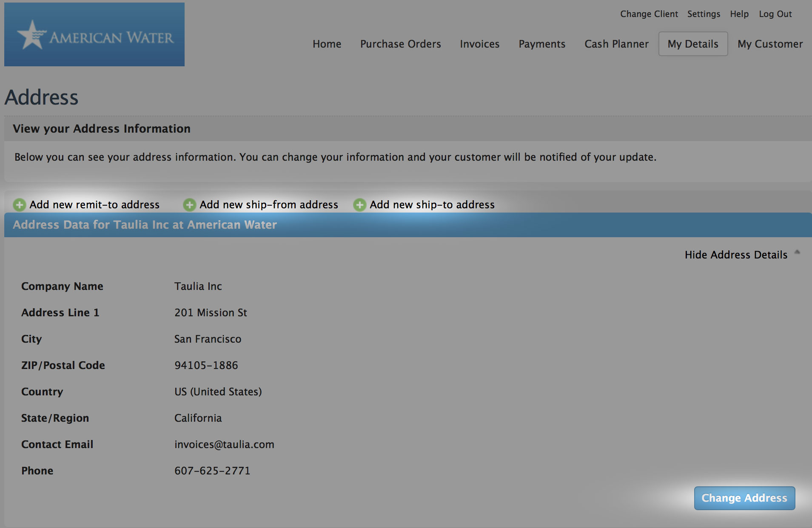Screen dimensions: 812x528
Task: Click the 94105-1886 postal code
Action: (x=206, y=365)
